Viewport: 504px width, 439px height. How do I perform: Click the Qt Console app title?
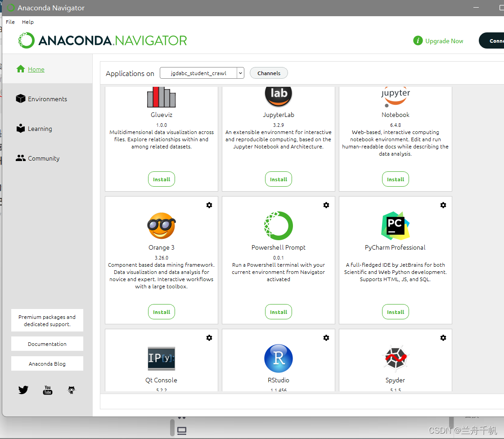click(x=162, y=380)
